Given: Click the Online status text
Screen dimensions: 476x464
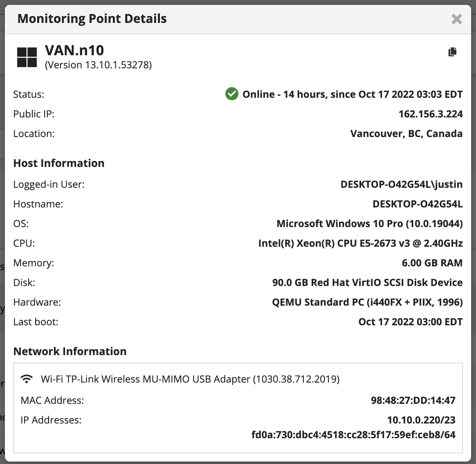Looking at the screenshot, I should 352,94.
